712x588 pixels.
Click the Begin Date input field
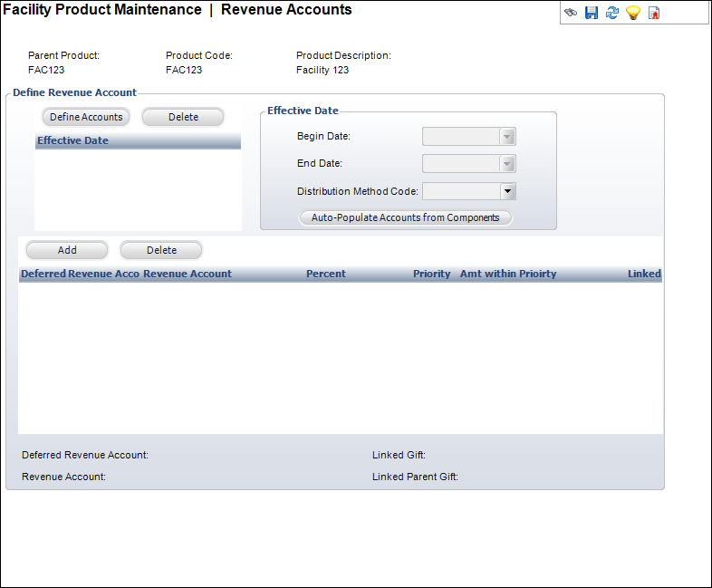(x=461, y=137)
